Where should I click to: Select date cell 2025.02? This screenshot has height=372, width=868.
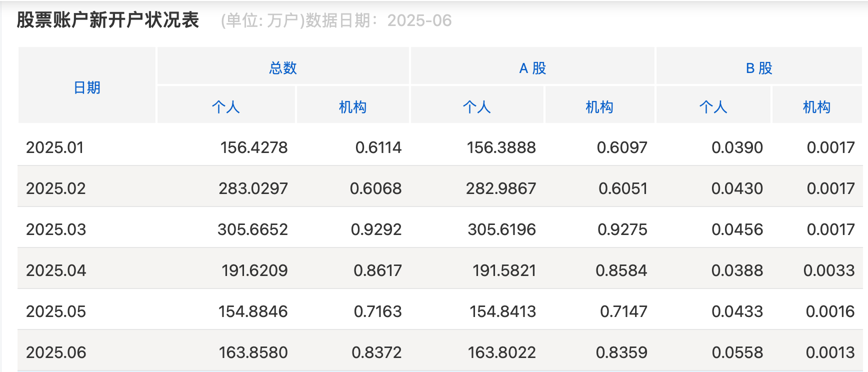[56, 188]
